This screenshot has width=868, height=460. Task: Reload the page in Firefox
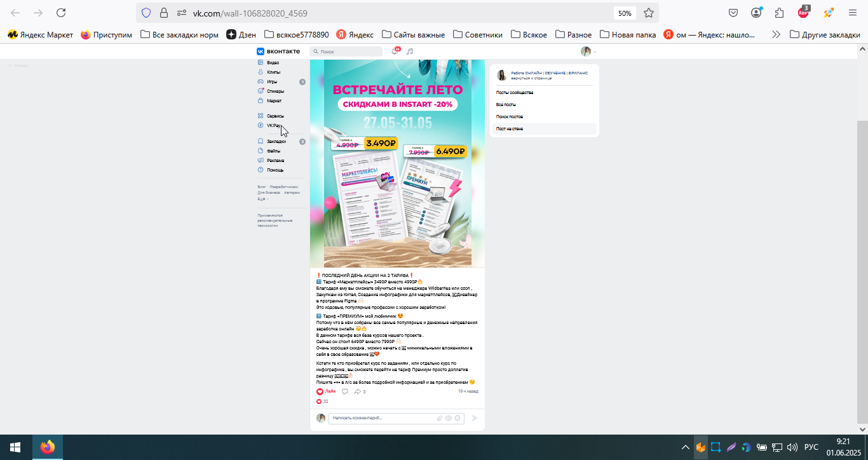click(x=61, y=13)
